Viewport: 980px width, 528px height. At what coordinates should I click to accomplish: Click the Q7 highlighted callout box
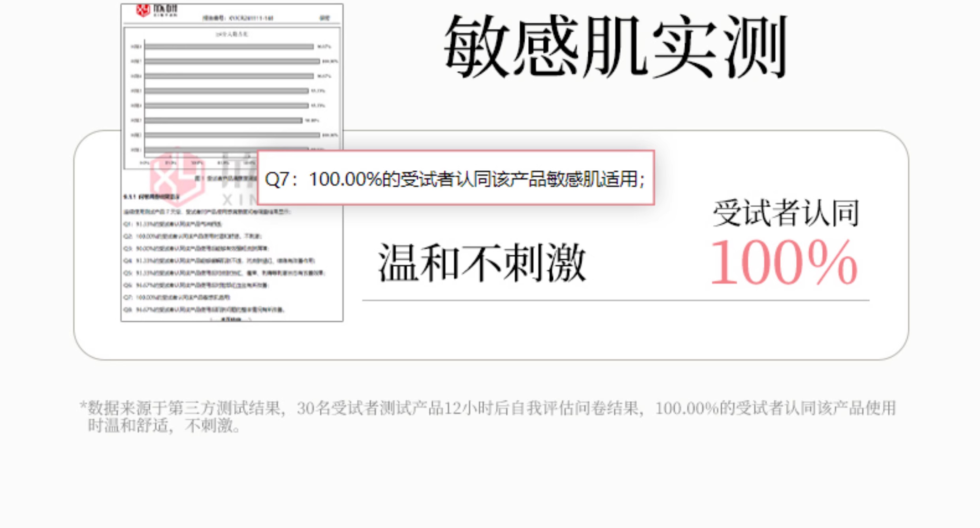pyautogui.click(x=455, y=179)
